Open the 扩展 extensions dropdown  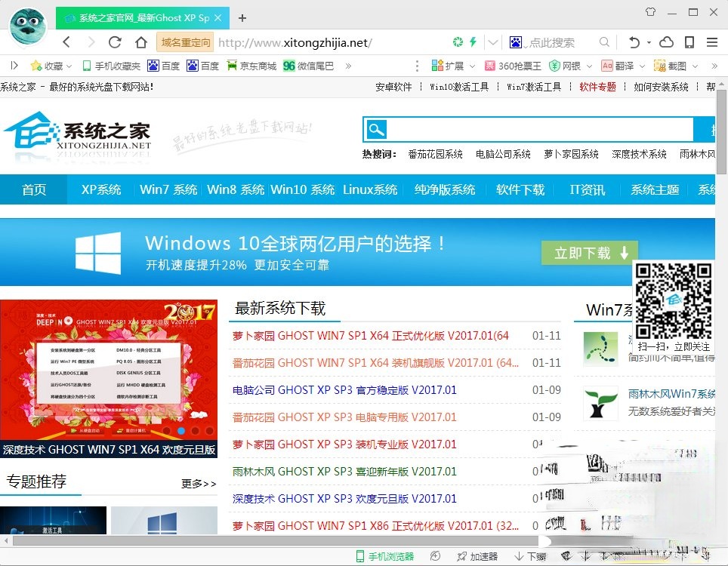[x=452, y=66]
